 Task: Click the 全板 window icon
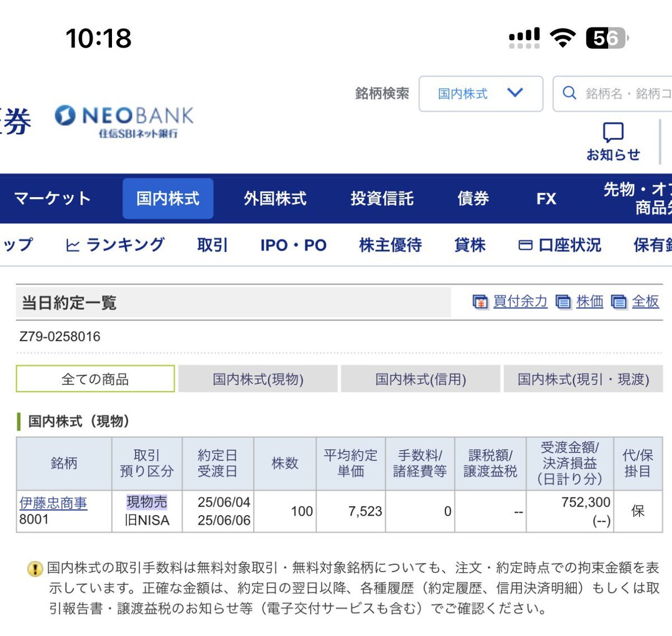[x=618, y=302]
